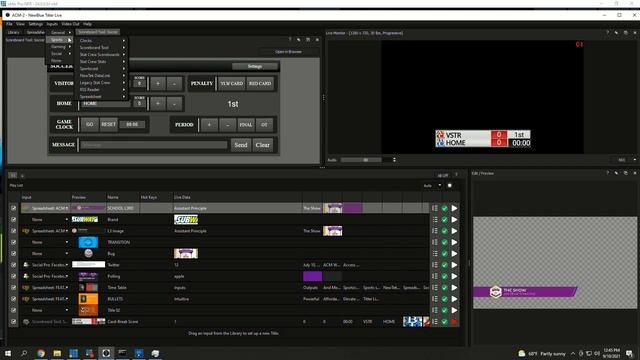
Task: Expand the Gaming submenu
Action: point(60,47)
